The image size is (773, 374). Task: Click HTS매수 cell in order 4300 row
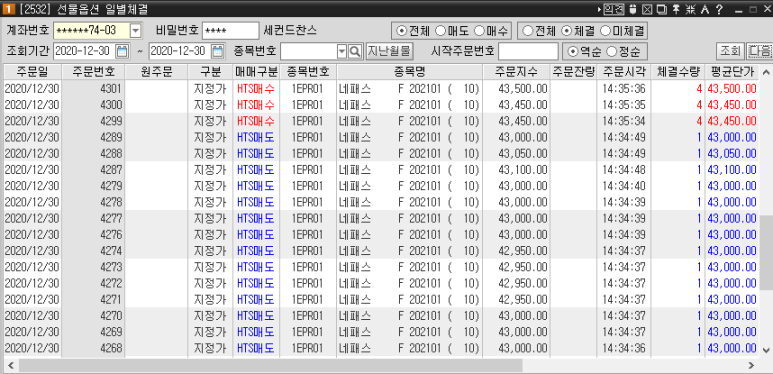(x=256, y=105)
